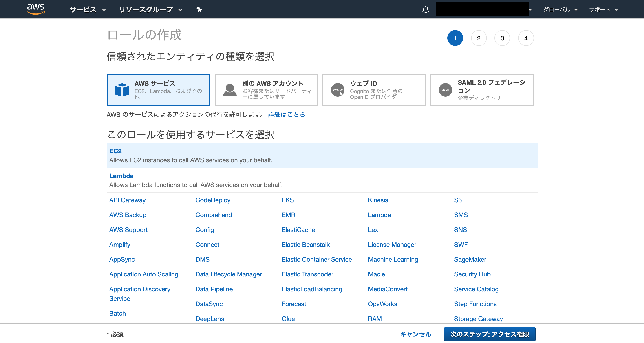
Task: Select EKS service
Action: pos(287,200)
